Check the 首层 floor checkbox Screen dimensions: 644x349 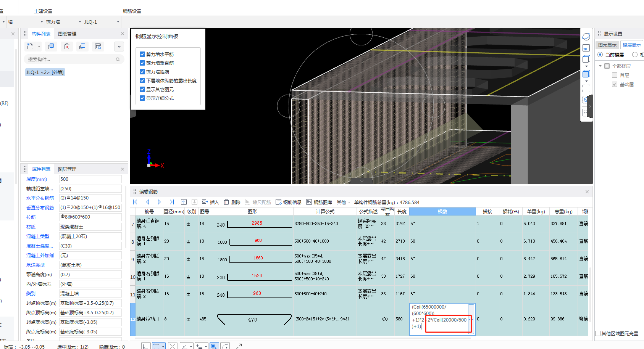point(615,75)
